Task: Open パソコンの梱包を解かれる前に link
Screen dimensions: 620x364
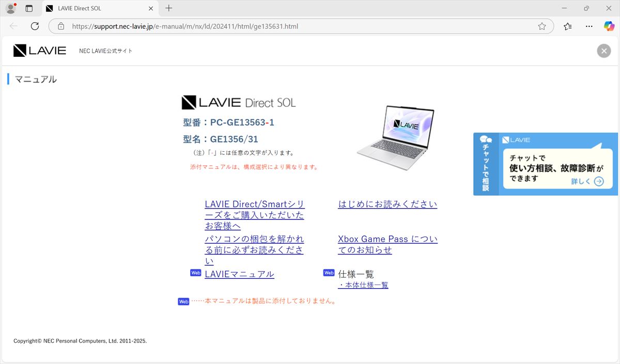Action: click(254, 250)
